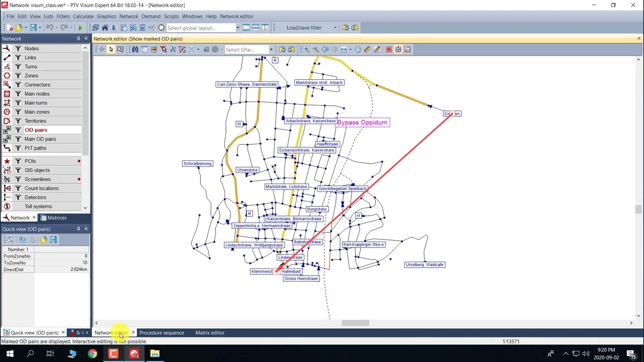Click the Undo arrow in the main toolbar
The width and height of the screenshot is (644, 362).
click(x=50, y=28)
